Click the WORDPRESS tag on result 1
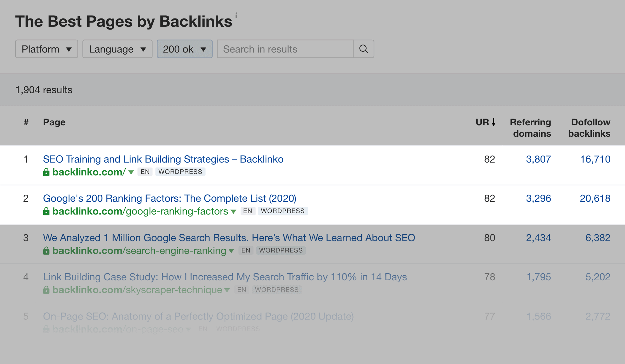The height and width of the screenshot is (364, 625). (x=180, y=172)
